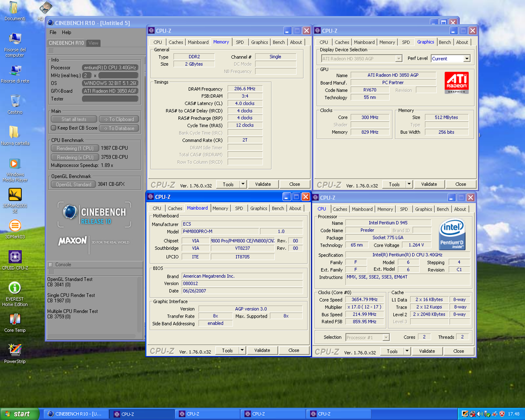The image size is (525, 420).
Task: Open Risorse del computer desktop icon
Action: 15,45
